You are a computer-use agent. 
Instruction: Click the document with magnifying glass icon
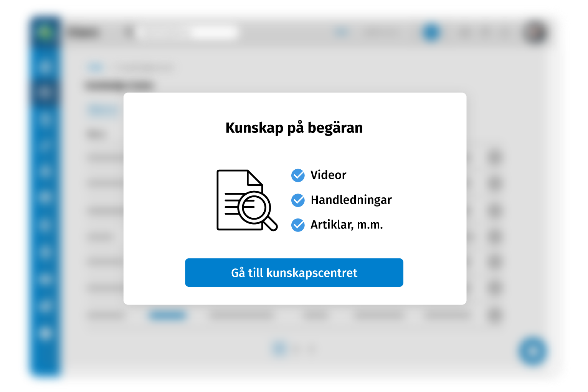[x=247, y=200]
